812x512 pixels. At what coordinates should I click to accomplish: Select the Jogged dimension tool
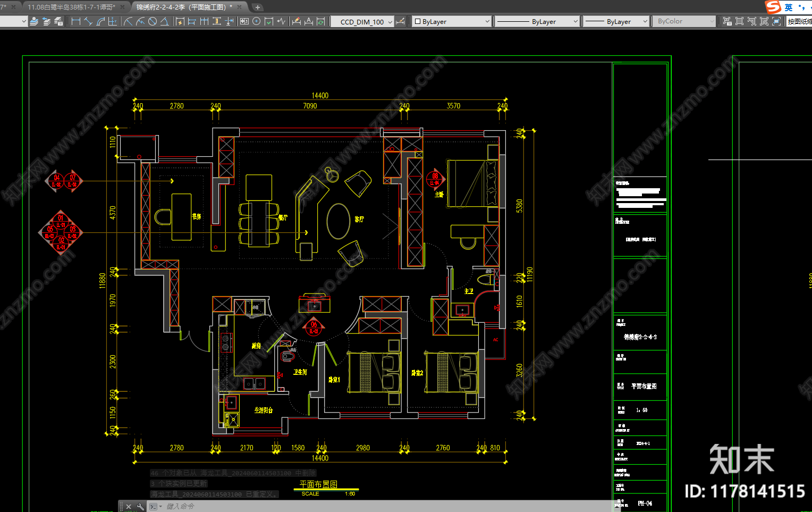click(x=140, y=21)
